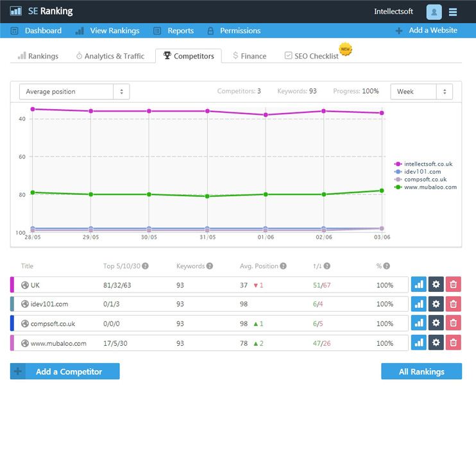Viewport: 476px width, 458px height.
Task: Delete www.mubaloo.com with trash icon
Action: 454,343
